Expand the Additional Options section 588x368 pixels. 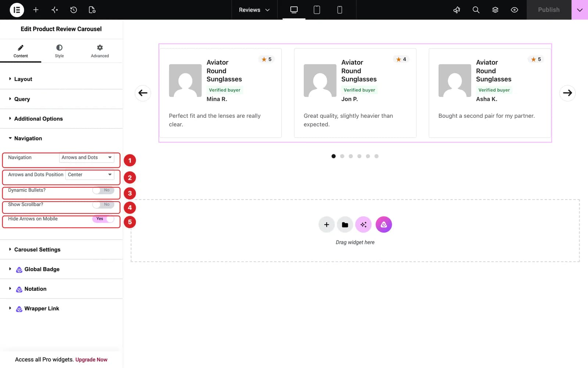[x=61, y=119]
